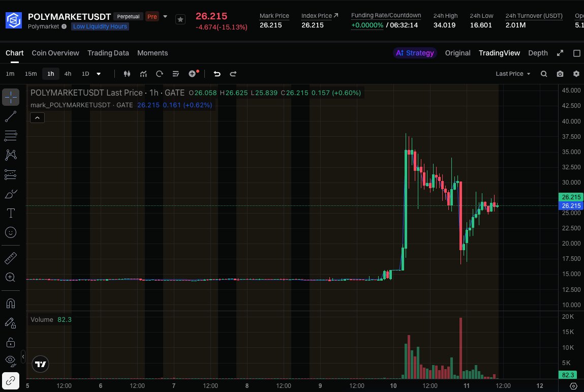Click the Pre market tag
Image resolution: width=584 pixels, height=392 pixels.
tap(152, 16)
